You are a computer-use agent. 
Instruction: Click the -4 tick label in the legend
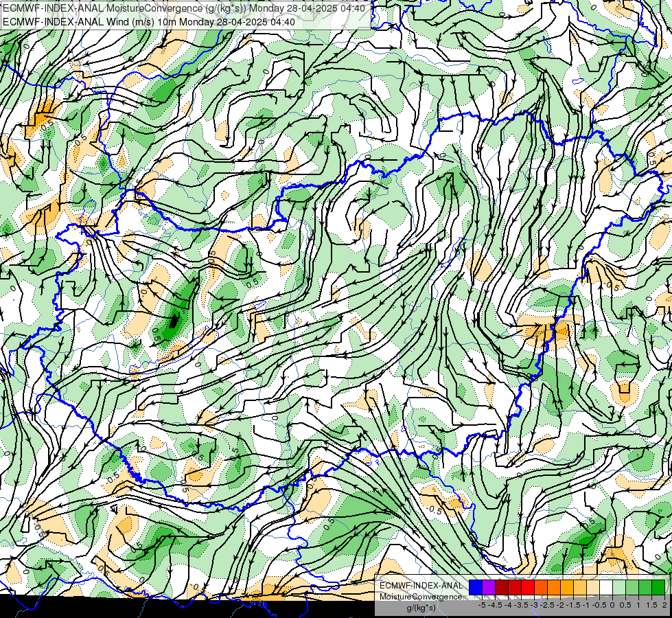point(508,605)
